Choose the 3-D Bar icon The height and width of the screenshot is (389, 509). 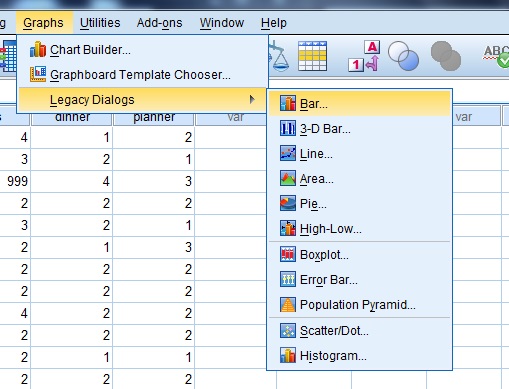pyautogui.click(x=288, y=128)
